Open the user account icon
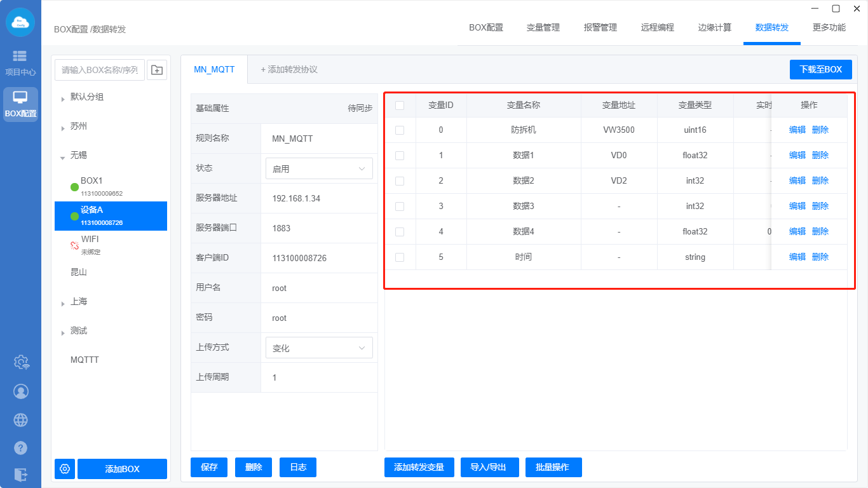 21,391
